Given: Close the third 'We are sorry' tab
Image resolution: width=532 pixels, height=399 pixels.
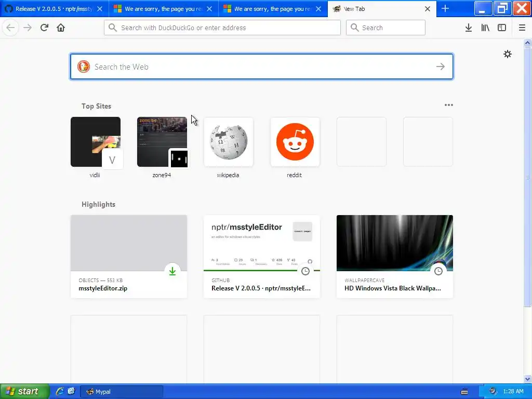Looking at the screenshot, I should coord(318,9).
